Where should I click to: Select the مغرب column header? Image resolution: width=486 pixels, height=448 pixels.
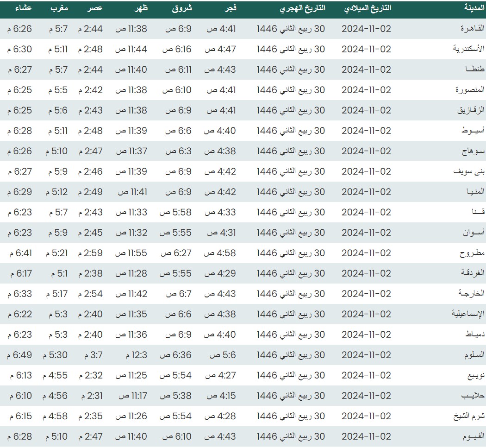pyautogui.click(x=59, y=8)
